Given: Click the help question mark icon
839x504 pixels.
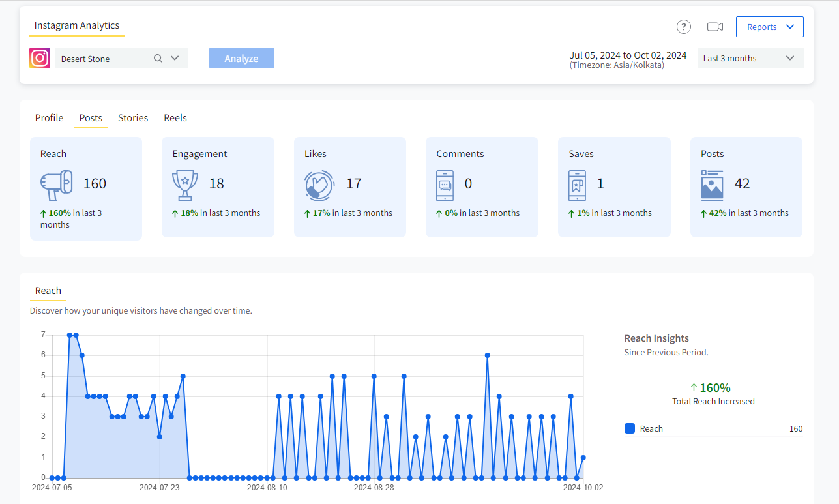Looking at the screenshot, I should coord(683,27).
